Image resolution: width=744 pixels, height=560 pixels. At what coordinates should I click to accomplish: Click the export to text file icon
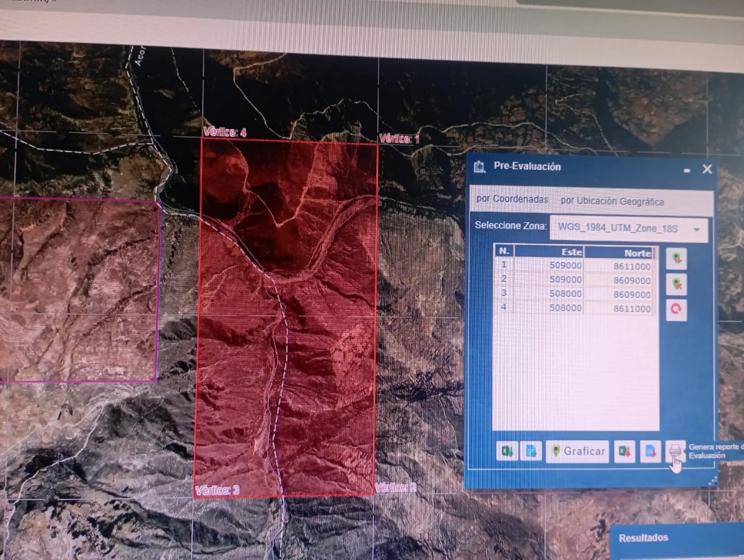coord(650,451)
